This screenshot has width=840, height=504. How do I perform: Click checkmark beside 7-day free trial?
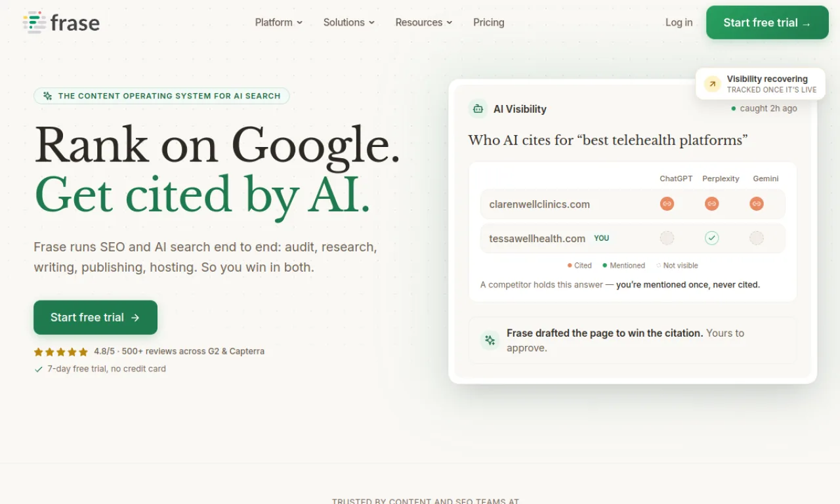(38, 369)
